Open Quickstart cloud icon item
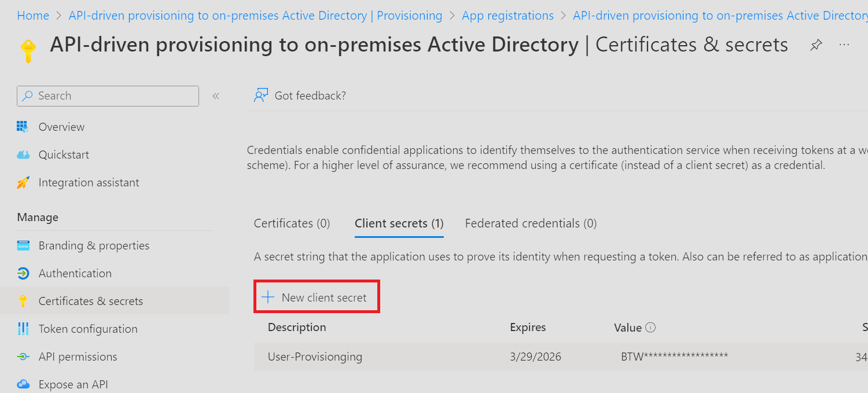Viewport: 868px width, 393px height. [64, 155]
